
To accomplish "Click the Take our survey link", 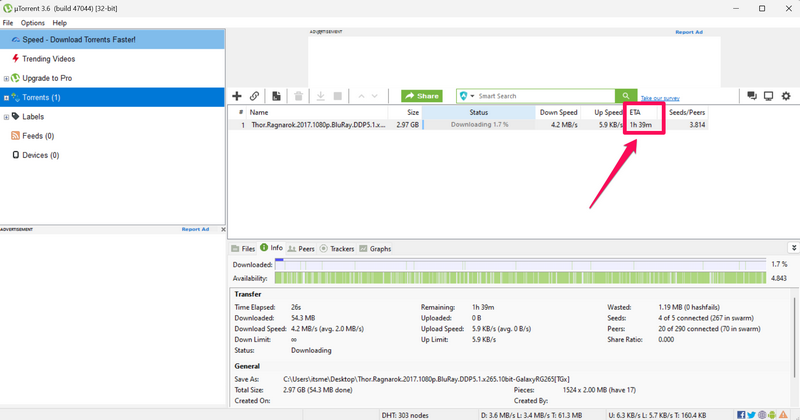I will 661,98.
